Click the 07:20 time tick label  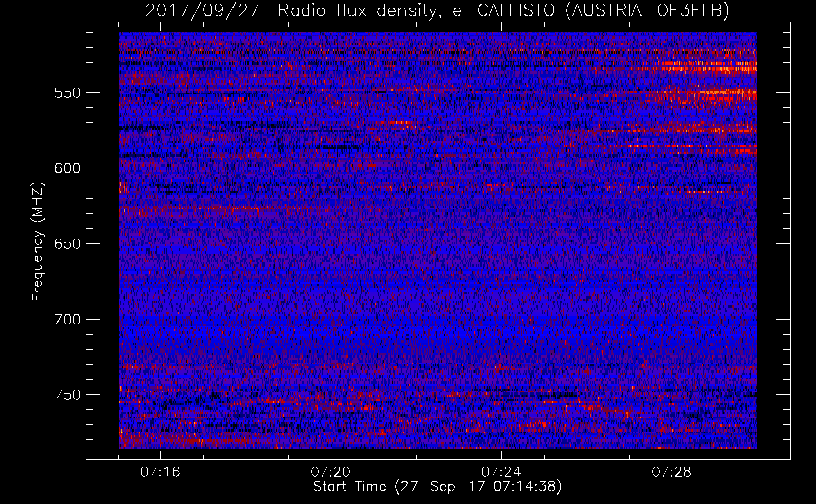coord(331,472)
